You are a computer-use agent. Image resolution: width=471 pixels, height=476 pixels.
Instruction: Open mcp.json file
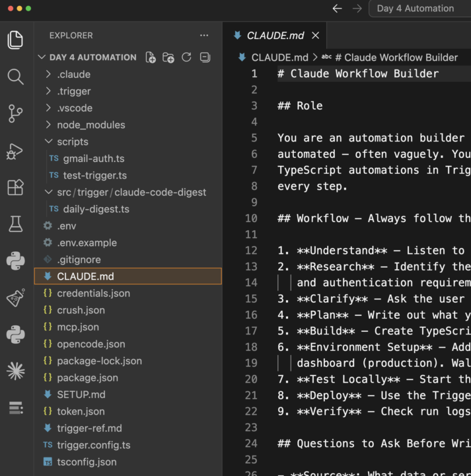(128, 327)
